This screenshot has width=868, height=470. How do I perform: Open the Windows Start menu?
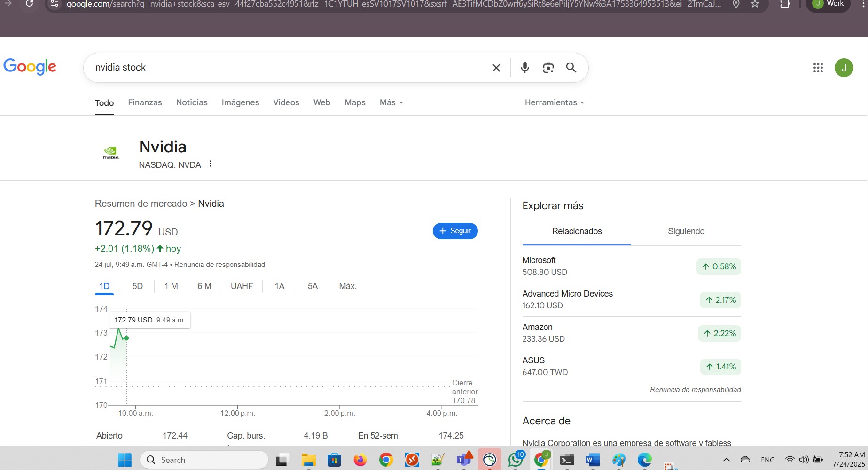(x=125, y=460)
